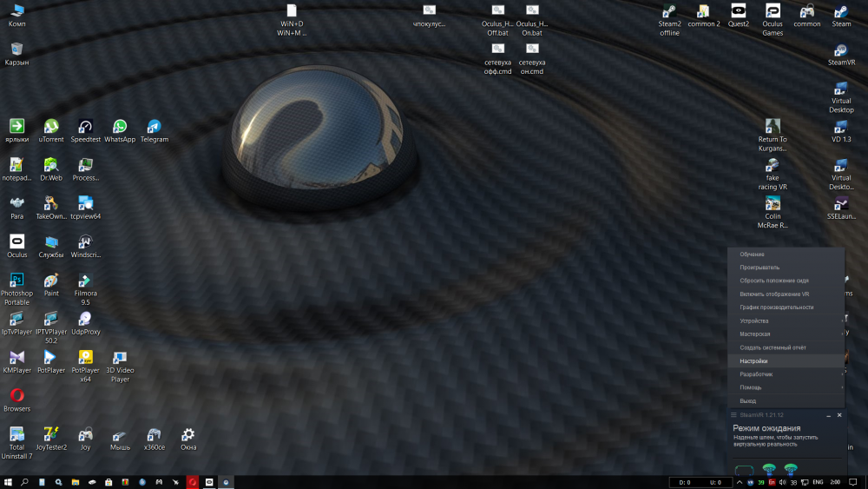Expand the Помощь submenu
868x489 pixels.
coord(786,387)
